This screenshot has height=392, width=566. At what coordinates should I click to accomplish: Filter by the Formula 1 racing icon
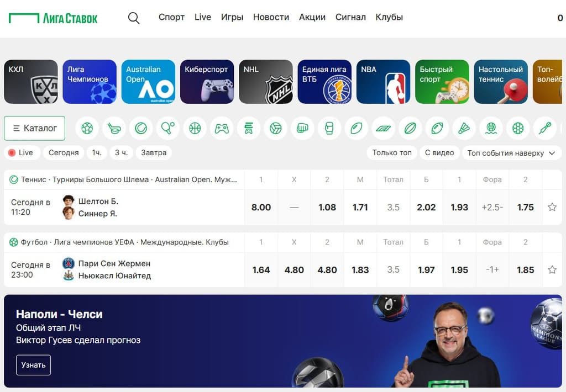pyautogui.click(x=383, y=128)
